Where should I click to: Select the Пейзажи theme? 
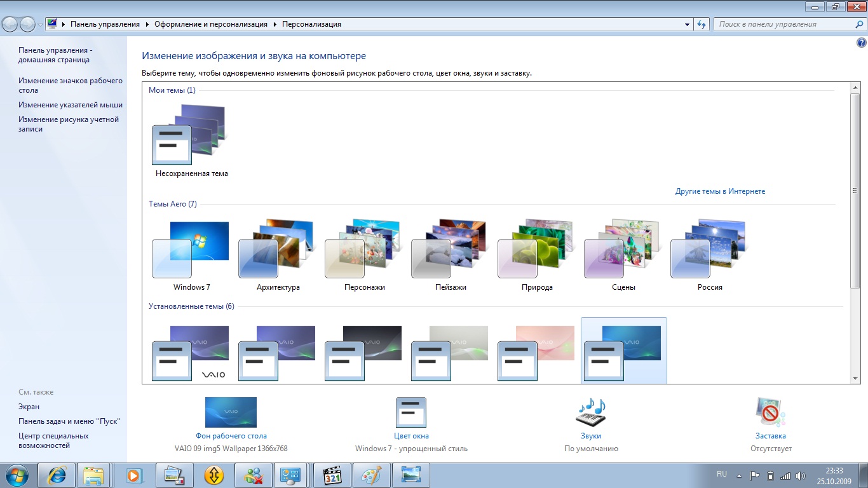(x=451, y=255)
